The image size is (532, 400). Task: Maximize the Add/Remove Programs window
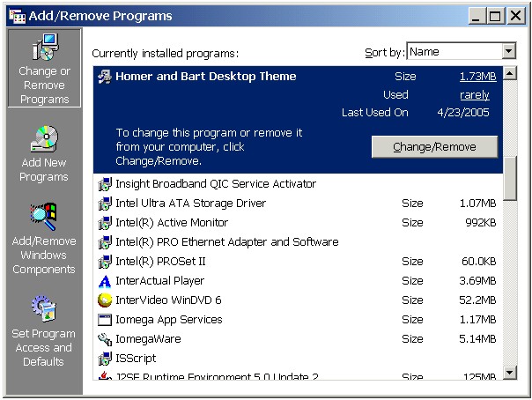click(495, 16)
